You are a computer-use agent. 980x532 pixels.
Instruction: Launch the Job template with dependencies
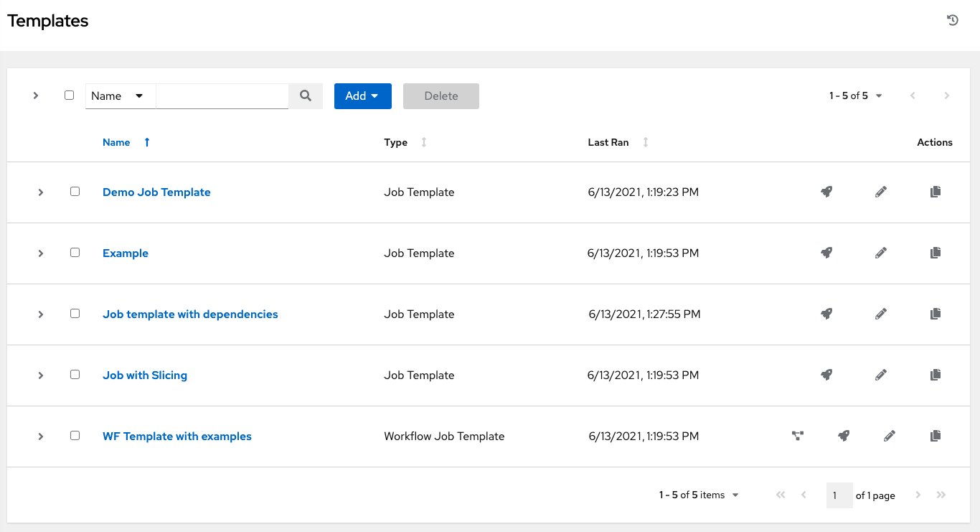tap(826, 314)
